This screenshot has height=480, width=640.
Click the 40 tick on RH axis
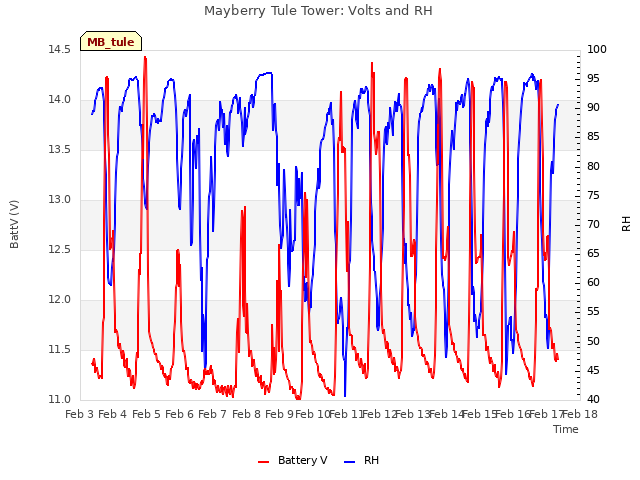click(593, 400)
